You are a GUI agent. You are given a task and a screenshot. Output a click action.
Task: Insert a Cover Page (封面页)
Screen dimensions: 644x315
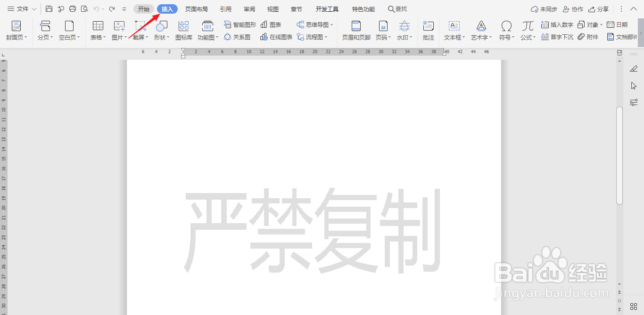pos(17,30)
